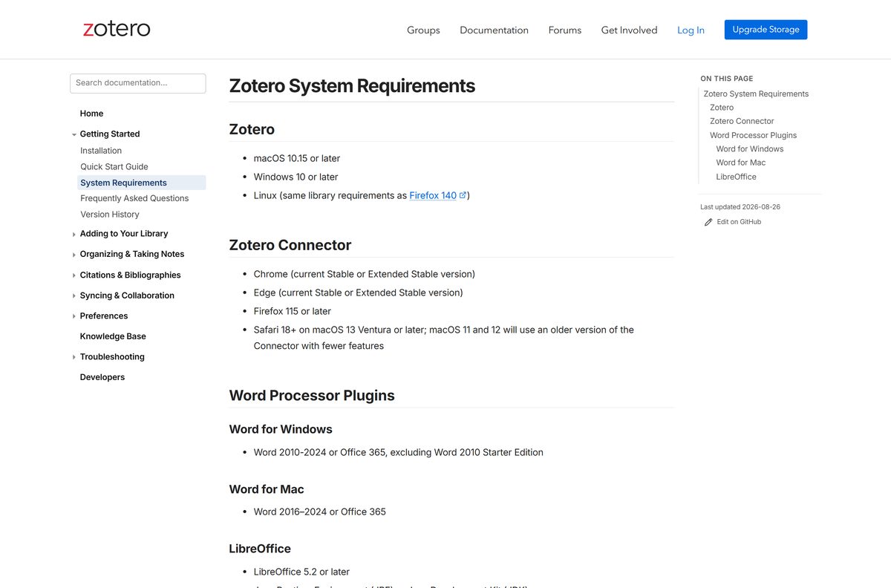Jump to Word for Windows in On This Page
891x588 pixels.
point(750,149)
